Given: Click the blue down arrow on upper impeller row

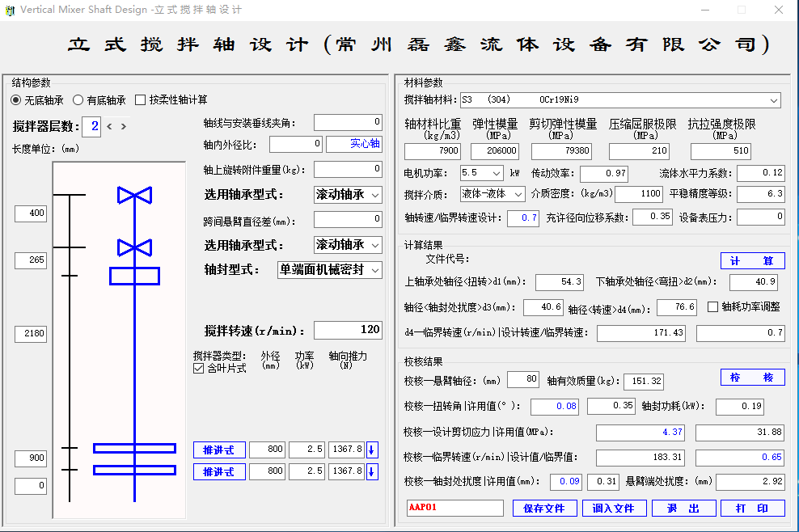Looking at the screenshot, I should 372,450.
